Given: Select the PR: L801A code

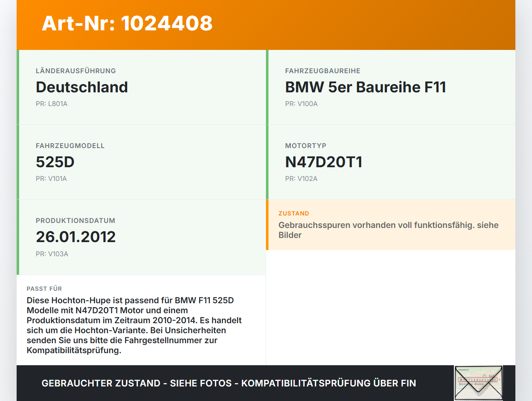Looking at the screenshot, I should pos(52,104).
